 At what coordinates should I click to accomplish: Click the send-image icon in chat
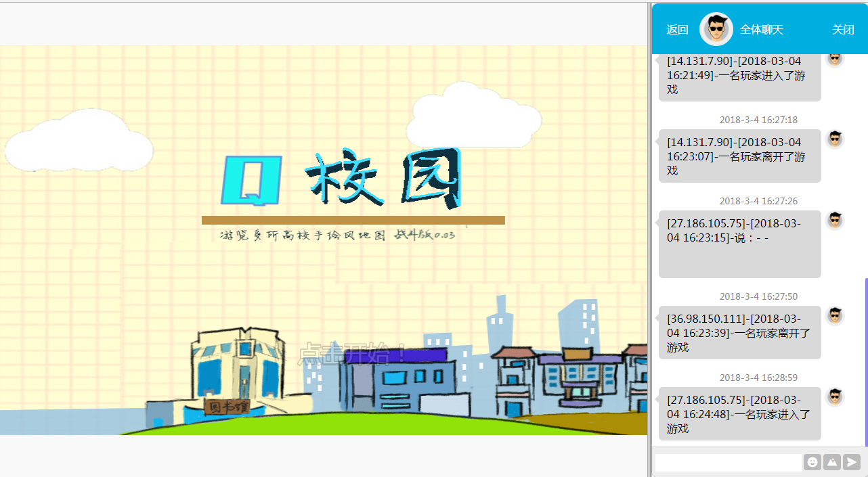pyautogui.click(x=832, y=462)
